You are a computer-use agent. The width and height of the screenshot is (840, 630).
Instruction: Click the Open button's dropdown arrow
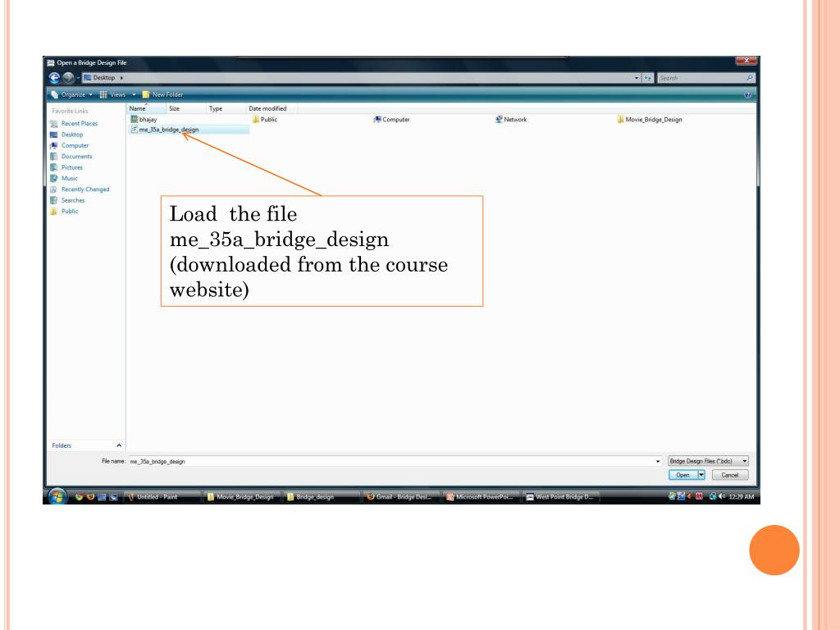tap(701, 475)
